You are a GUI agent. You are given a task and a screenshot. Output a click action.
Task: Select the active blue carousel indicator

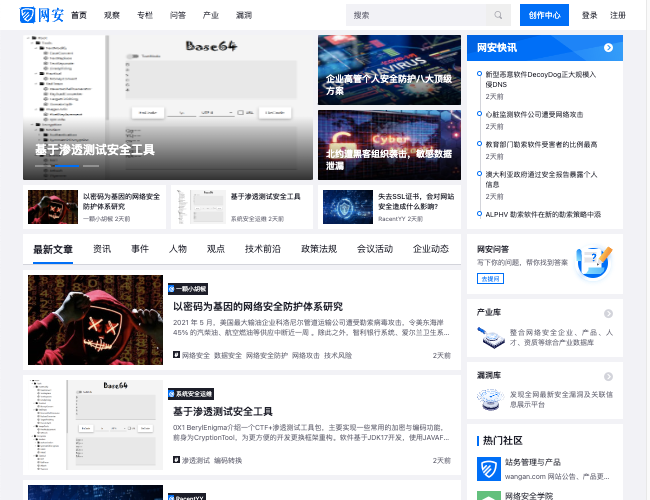pos(67,166)
